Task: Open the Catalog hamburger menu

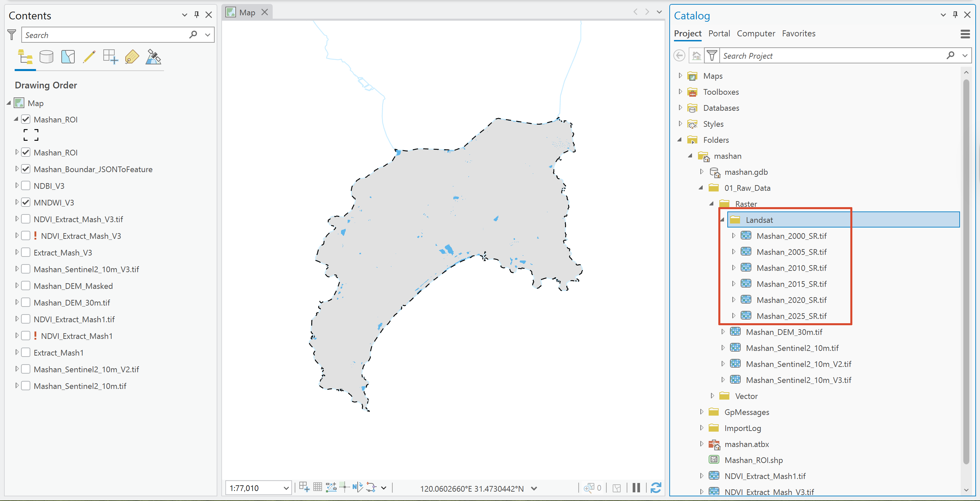Action: coord(965,34)
